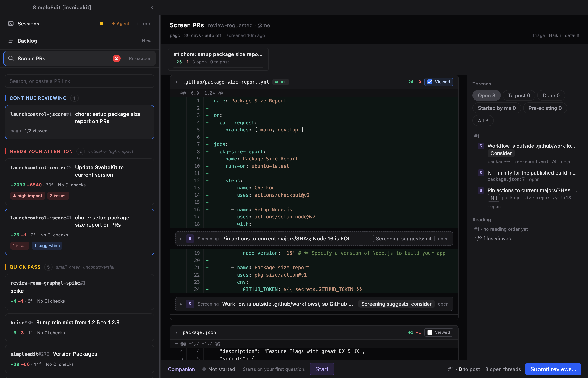Click the Backlog list icon
The width and height of the screenshot is (588, 378).
pyautogui.click(x=11, y=41)
